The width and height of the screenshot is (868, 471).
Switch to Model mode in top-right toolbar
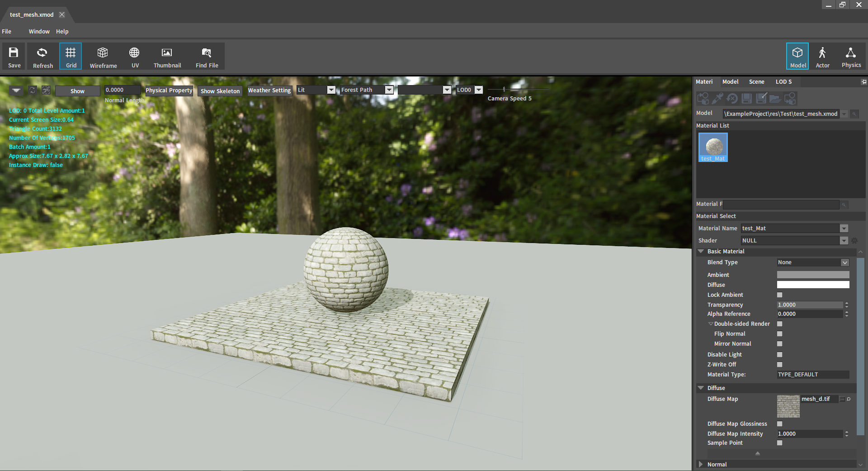(x=797, y=57)
